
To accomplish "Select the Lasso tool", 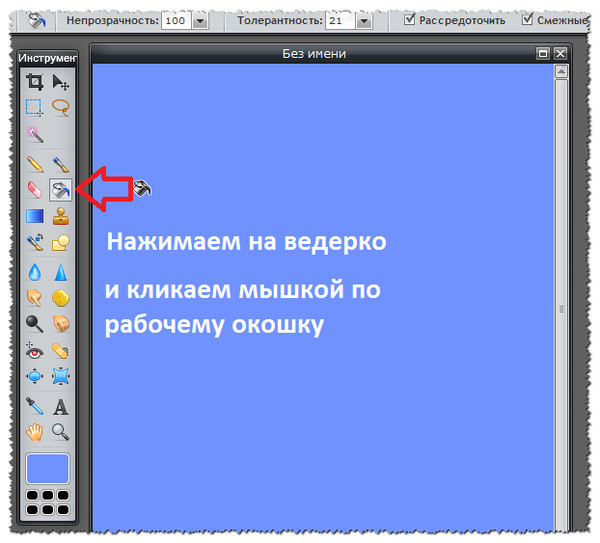I will [60, 108].
